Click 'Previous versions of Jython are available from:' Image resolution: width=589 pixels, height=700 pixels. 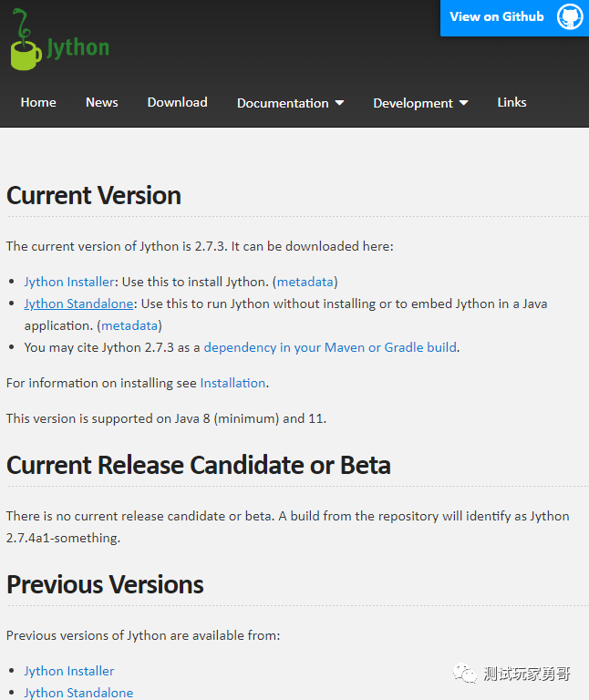click(x=143, y=635)
